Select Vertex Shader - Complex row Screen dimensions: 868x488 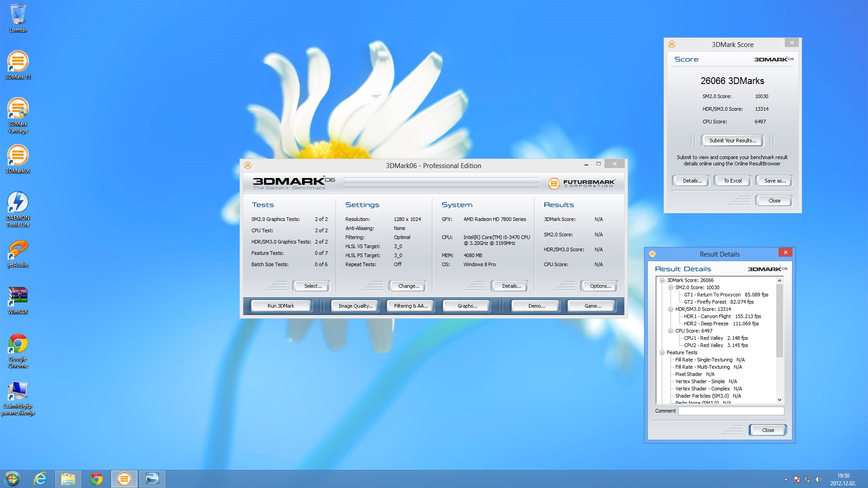coord(708,389)
